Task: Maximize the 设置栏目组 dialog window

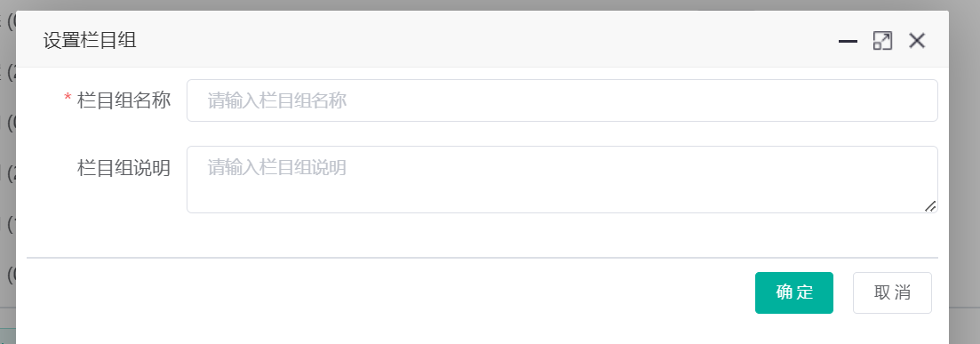Action: [x=882, y=41]
